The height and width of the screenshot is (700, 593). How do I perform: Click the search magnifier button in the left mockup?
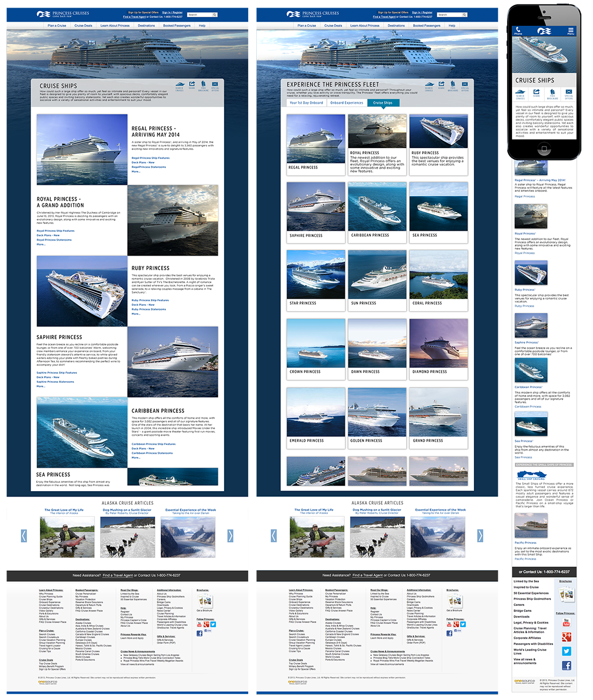[x=215, y=15]
